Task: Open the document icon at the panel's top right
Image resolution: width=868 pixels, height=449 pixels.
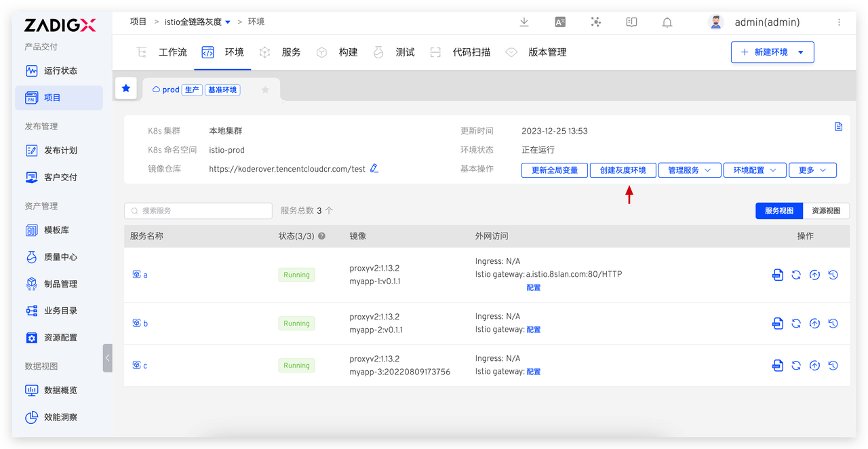Action: pyautogui.click(x=838, y=127)
